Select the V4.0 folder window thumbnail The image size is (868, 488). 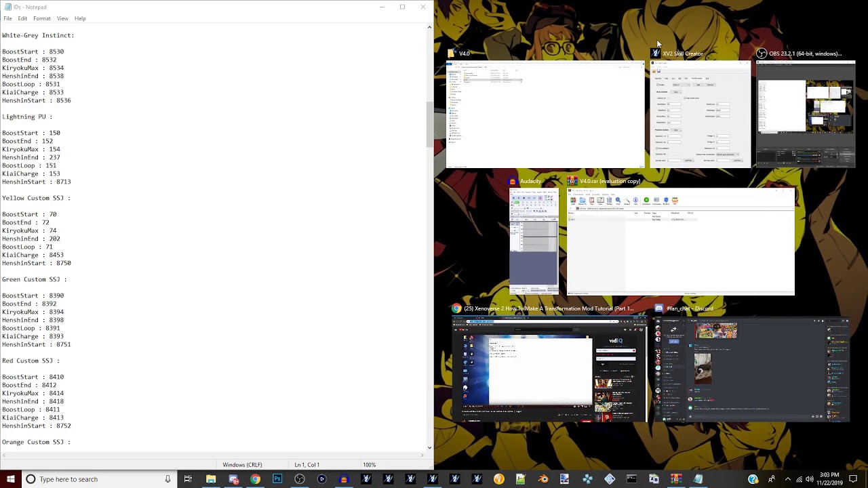[x=545, y=114]
